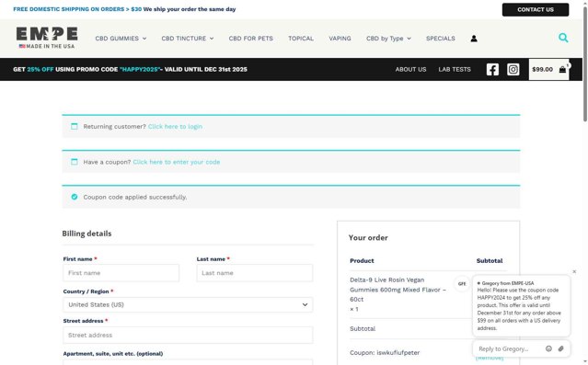
Task: Expand the CBD GUMMIES menu
Action: [121, 39]
